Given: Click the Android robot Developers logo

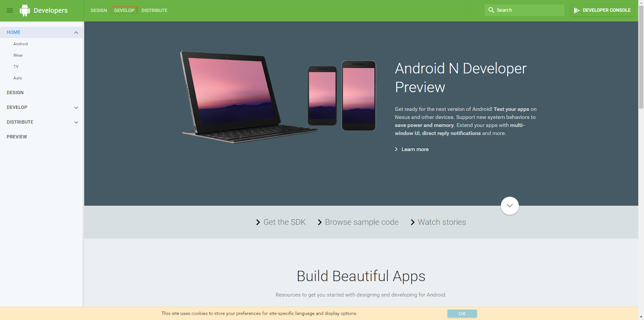Looking at the screenshot, I should click(25, 10).
